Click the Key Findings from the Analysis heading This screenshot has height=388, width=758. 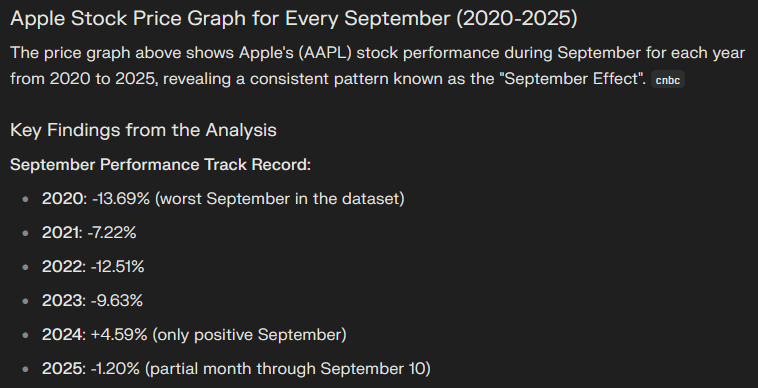[143, 130]
